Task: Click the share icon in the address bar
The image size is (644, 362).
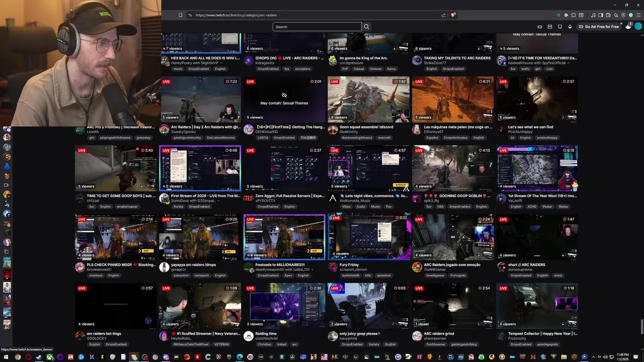Action: 444,15
